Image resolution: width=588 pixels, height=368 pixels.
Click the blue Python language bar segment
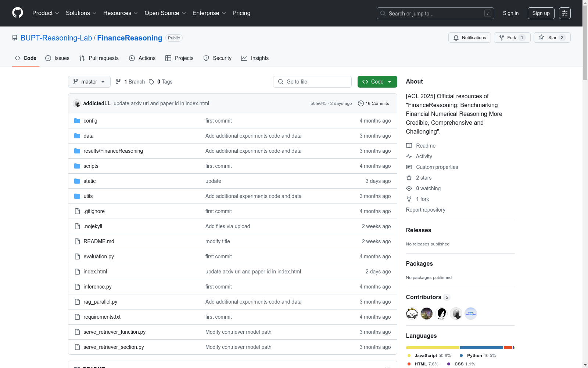481,348
